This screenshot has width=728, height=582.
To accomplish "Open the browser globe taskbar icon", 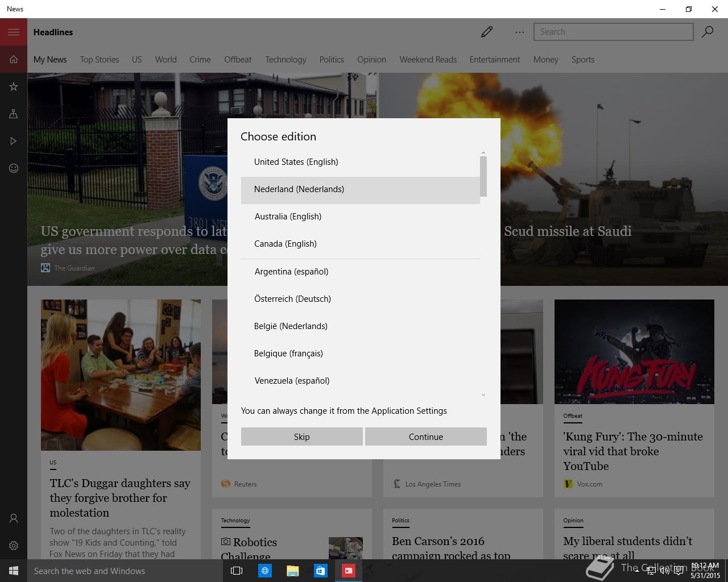I will coord(264,571).
